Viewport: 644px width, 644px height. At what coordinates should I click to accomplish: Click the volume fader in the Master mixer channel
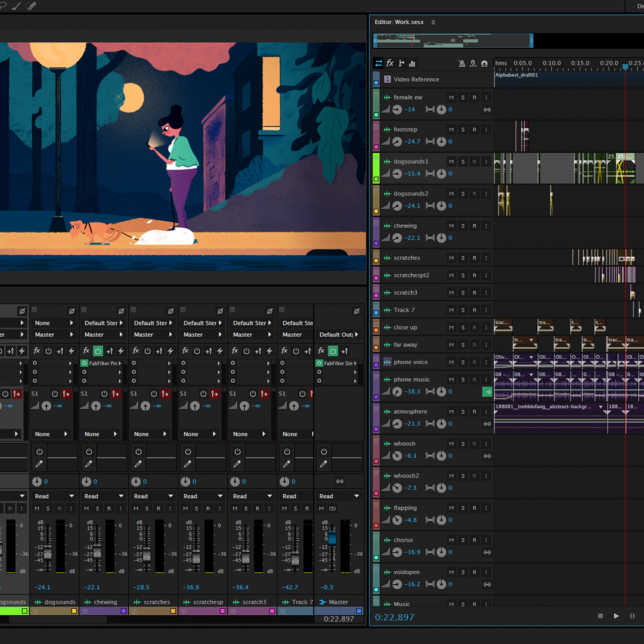[332, 538]
